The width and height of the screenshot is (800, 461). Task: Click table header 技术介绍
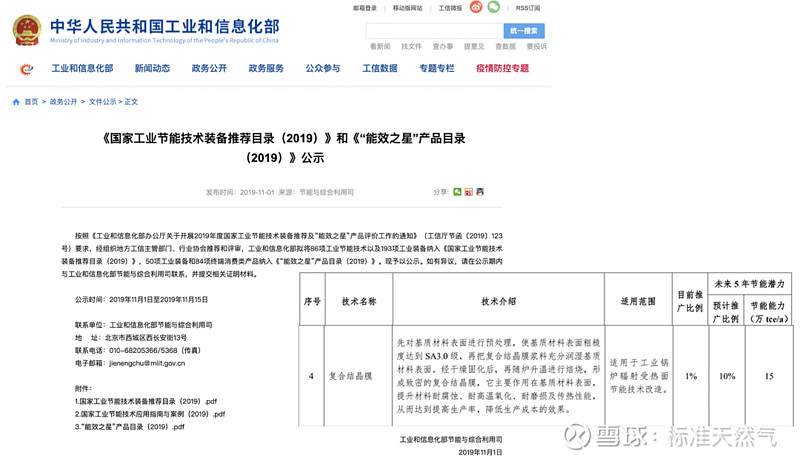click(498, 301)
